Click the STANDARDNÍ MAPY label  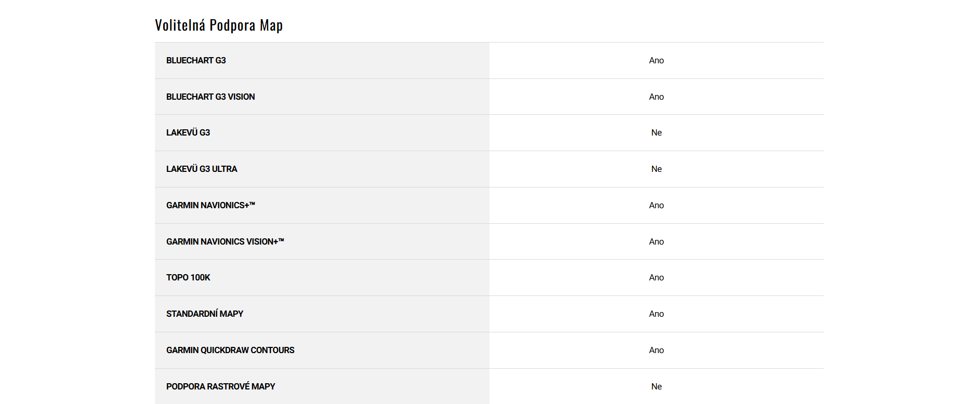coord(205,314)
